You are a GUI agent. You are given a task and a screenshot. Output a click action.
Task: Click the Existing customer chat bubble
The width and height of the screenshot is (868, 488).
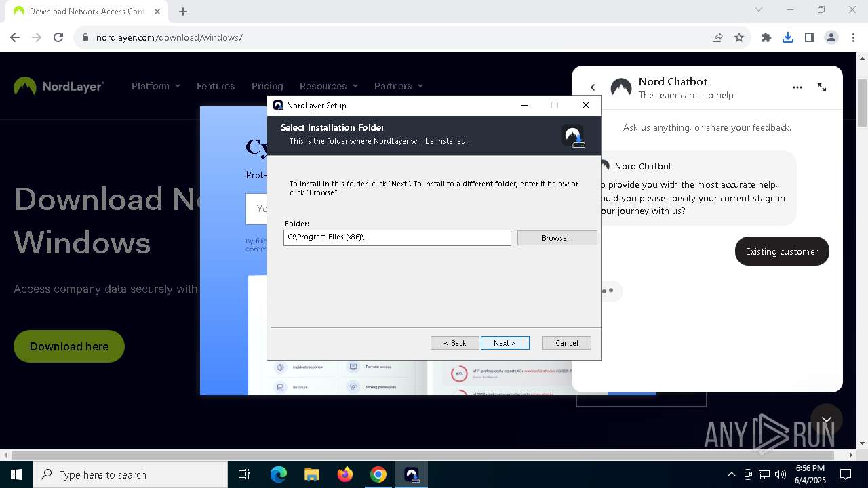782,251
